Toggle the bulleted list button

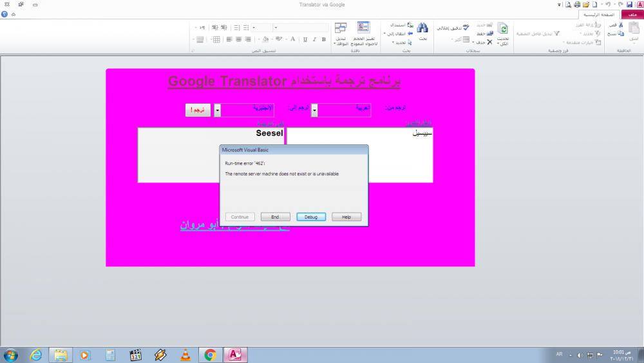(x=245, y=28)
